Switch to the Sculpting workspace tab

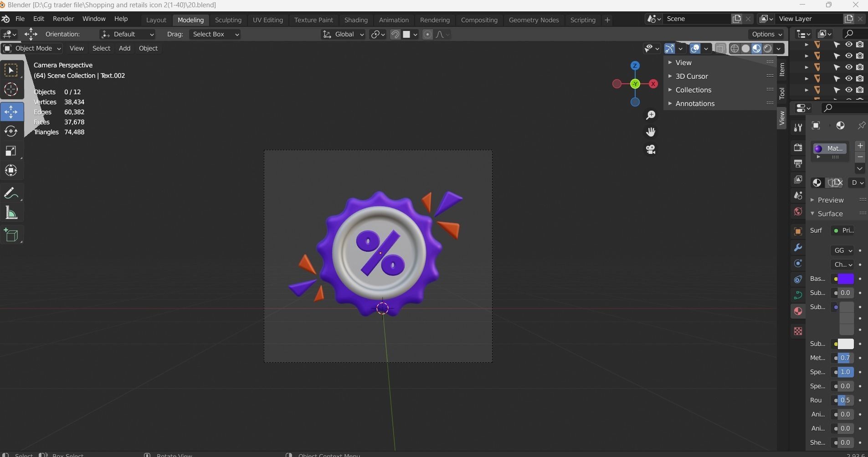(228, 20)
